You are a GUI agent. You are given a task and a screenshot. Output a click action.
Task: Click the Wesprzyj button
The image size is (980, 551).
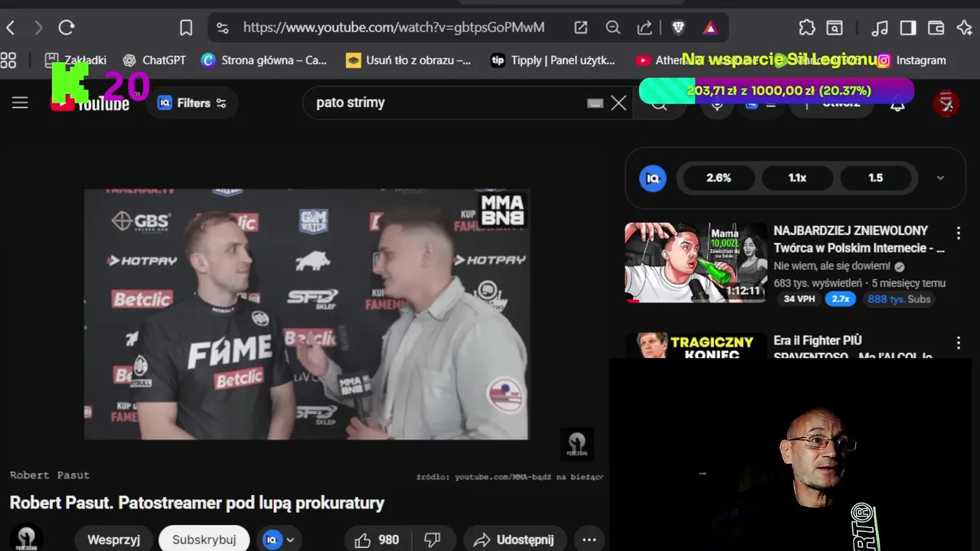[113, 540]
